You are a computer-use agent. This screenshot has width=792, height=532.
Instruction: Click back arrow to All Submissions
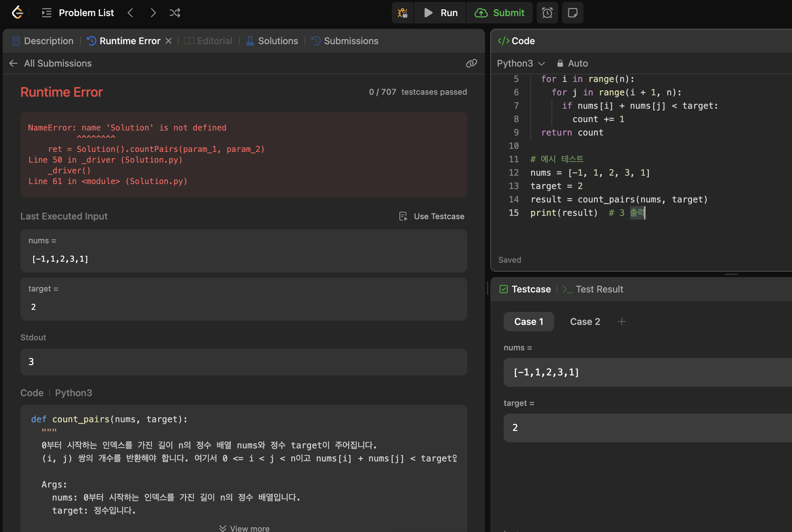pyautogui.click(x=14, y=63)
